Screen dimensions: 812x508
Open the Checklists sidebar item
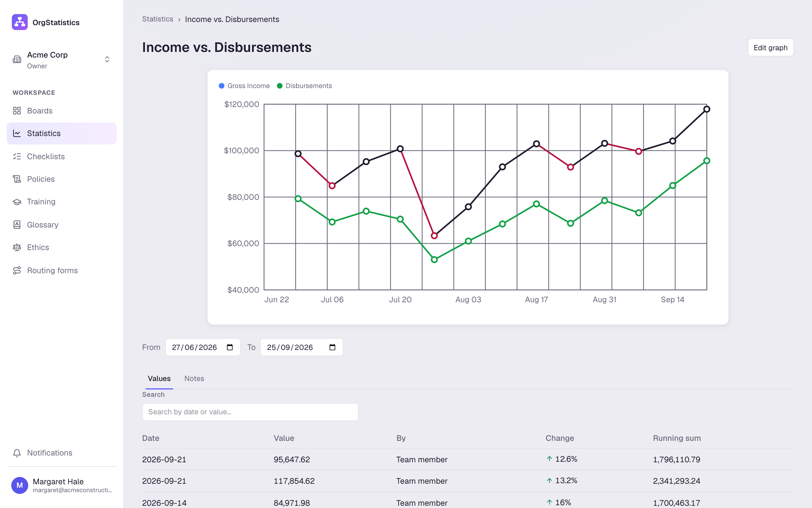pyautogui.click(x=62, y=157)
